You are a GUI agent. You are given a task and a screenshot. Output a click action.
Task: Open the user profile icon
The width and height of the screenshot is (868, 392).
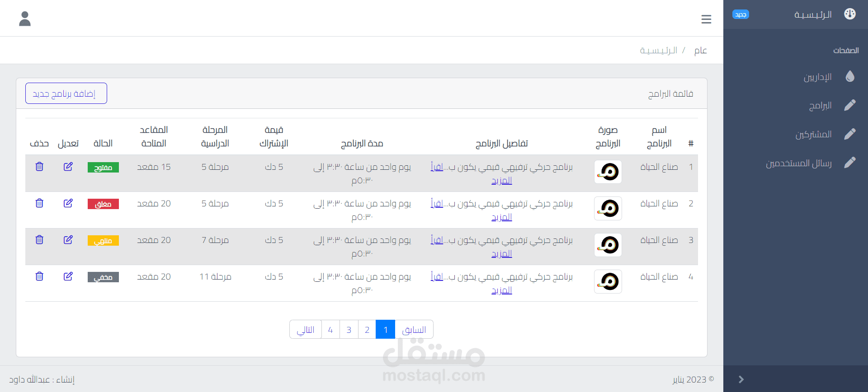[x=25, y=19]
